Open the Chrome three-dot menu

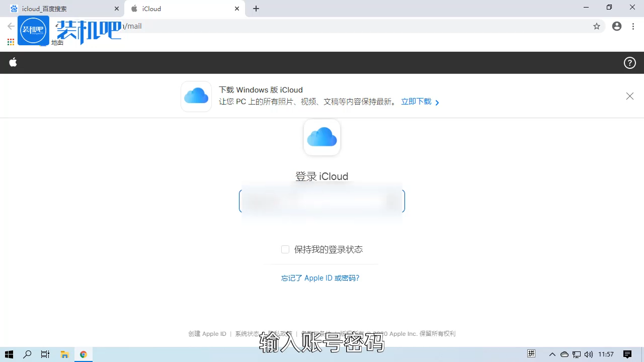[632, 26]
